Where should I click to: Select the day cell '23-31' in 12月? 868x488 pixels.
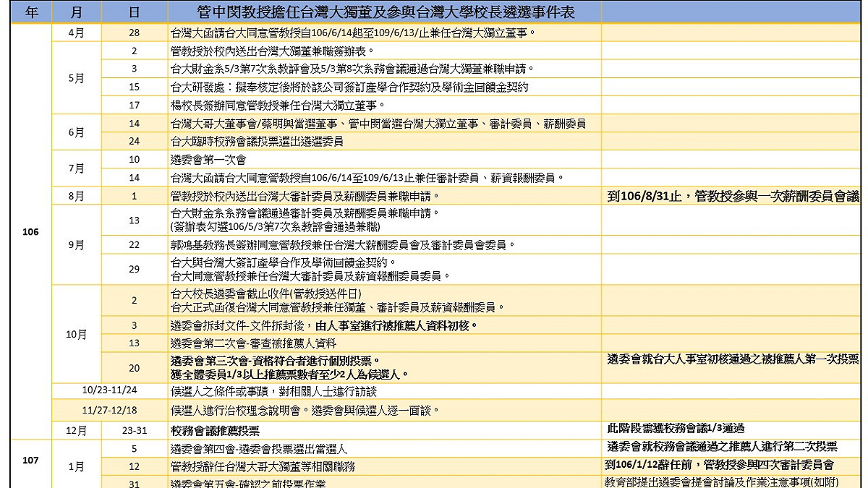point(134,430)
